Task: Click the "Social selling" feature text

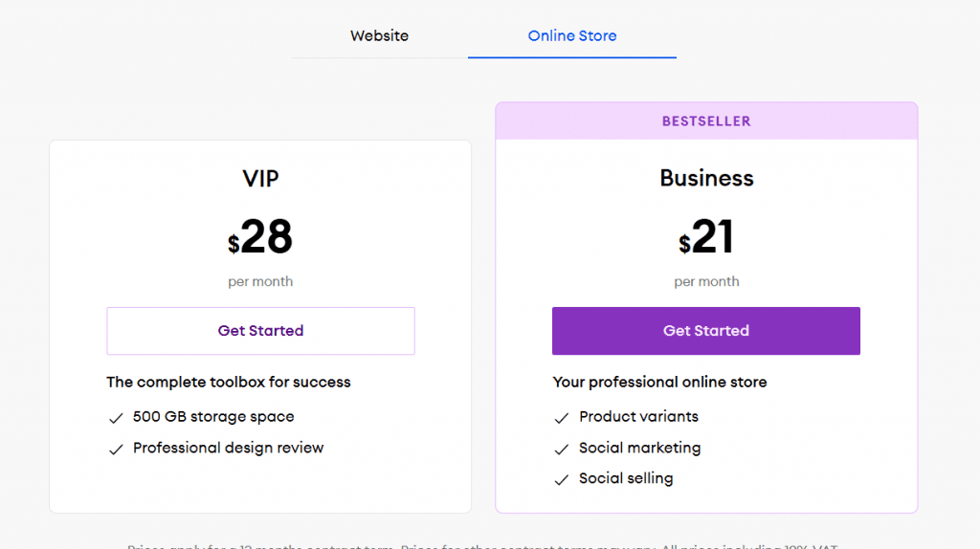Action: [626, 478]
